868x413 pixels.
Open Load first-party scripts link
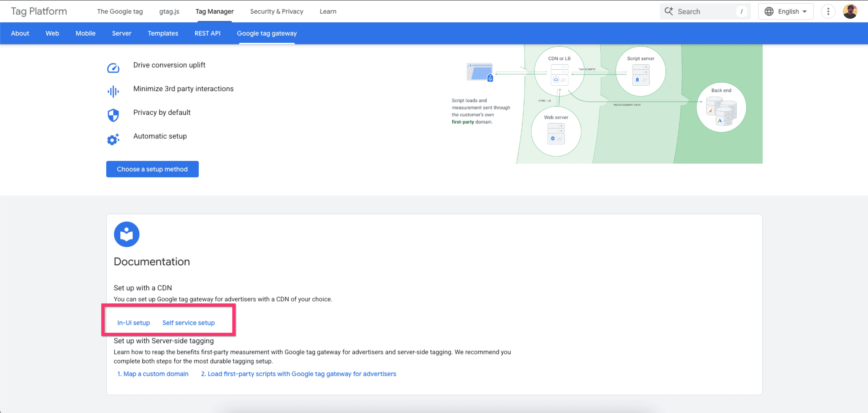point(299,374)
